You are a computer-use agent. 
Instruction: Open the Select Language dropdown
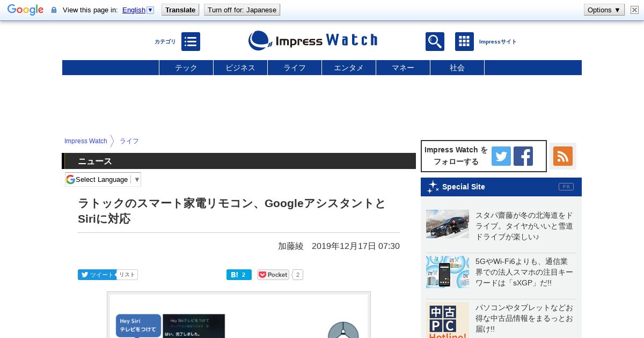tap(103, 179)
